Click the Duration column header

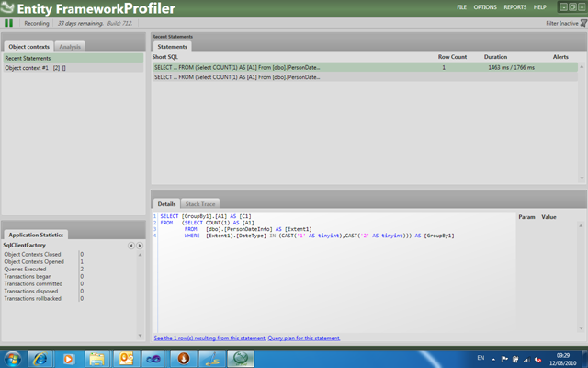496,56
